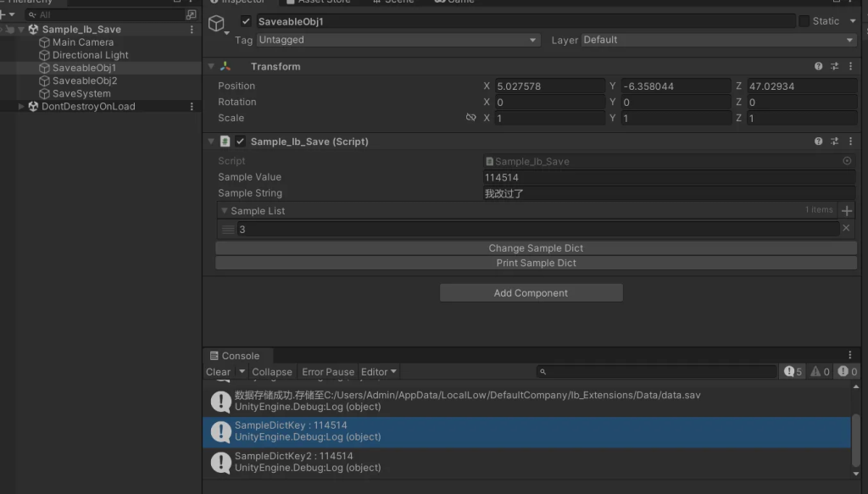The image size is (868, 494).
Task: Click the Console vertical scrollbar
Action: coord(856,440)
